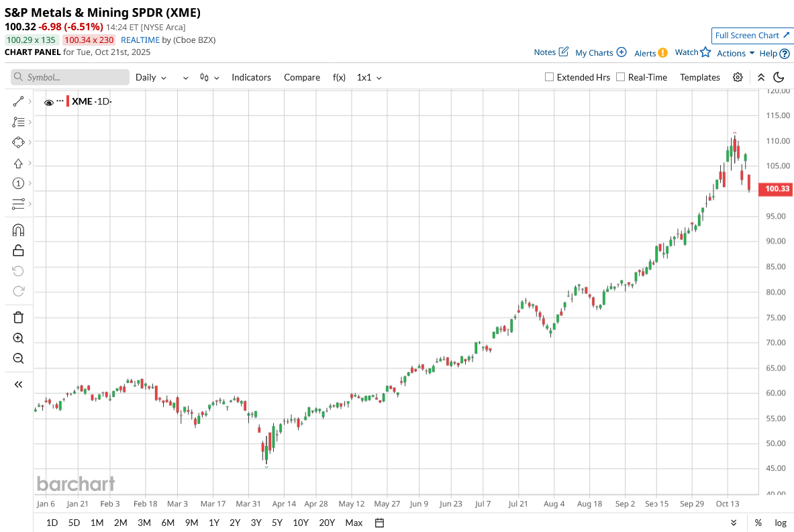The width and height of the screenshot is (794, 532).
Task: Add XME to Watch list
Action: [693, 52]
